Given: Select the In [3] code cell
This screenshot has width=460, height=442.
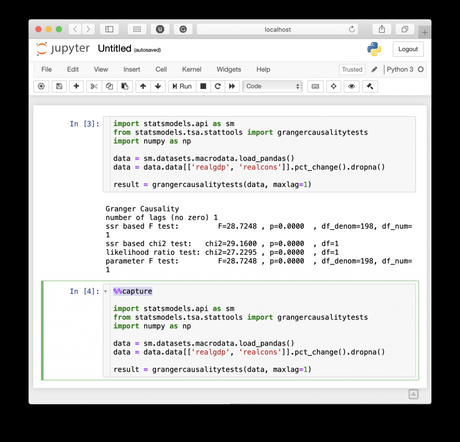Looking at the screenshot, I should pos(259,154).
